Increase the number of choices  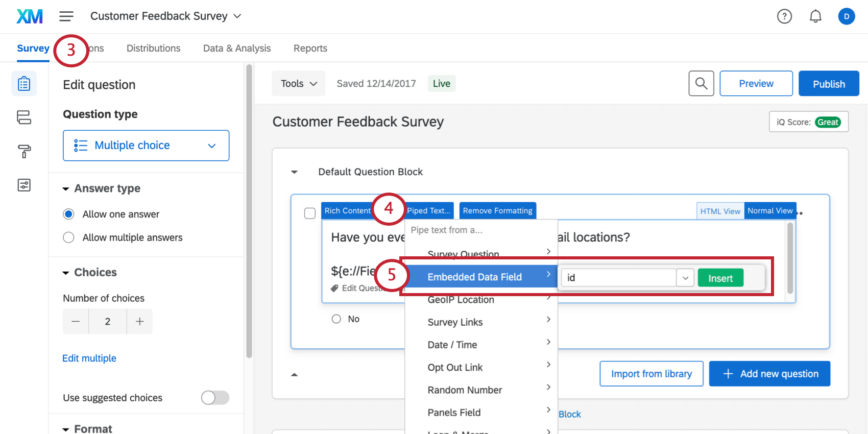click(139, 322)
